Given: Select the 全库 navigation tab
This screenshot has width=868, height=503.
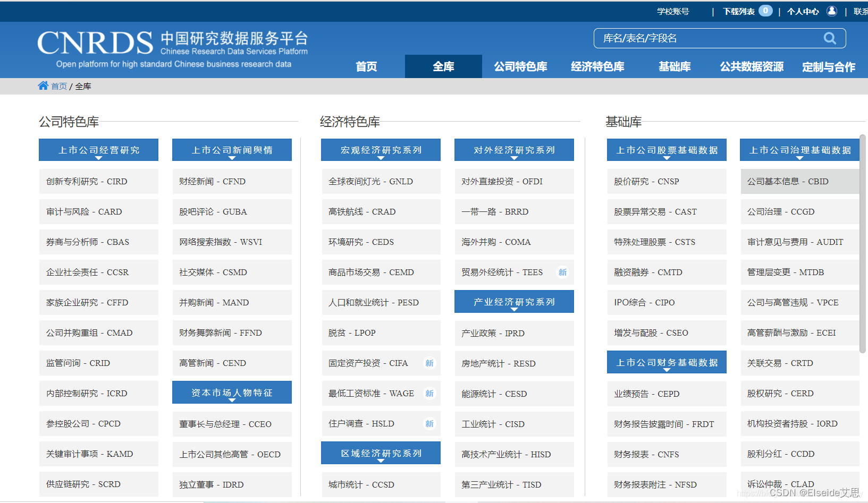Looking at the screenshot, I should click(443, 66).
